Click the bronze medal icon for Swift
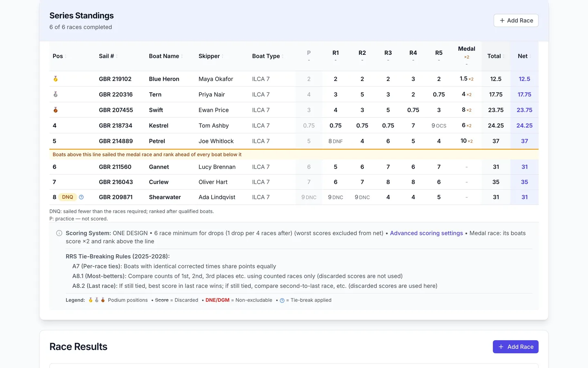Image resolution: width=588 pixels, height=368 pixels. [x=56, y=110]
